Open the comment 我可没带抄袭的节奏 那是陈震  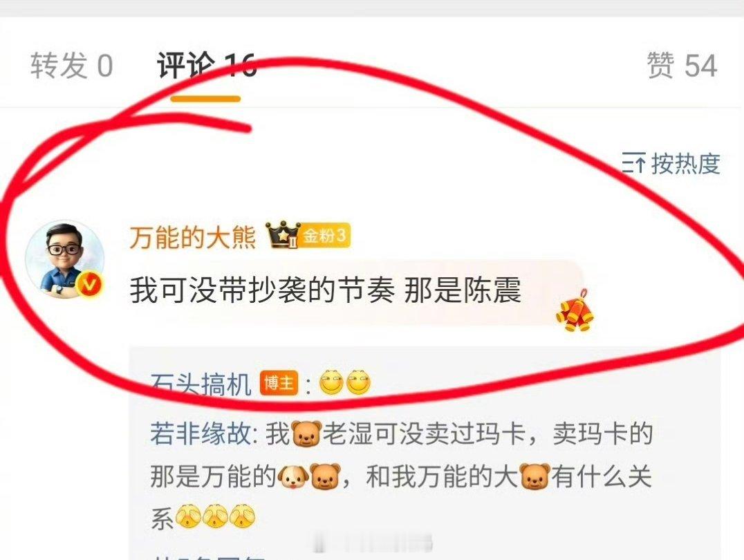click(326, 290)
